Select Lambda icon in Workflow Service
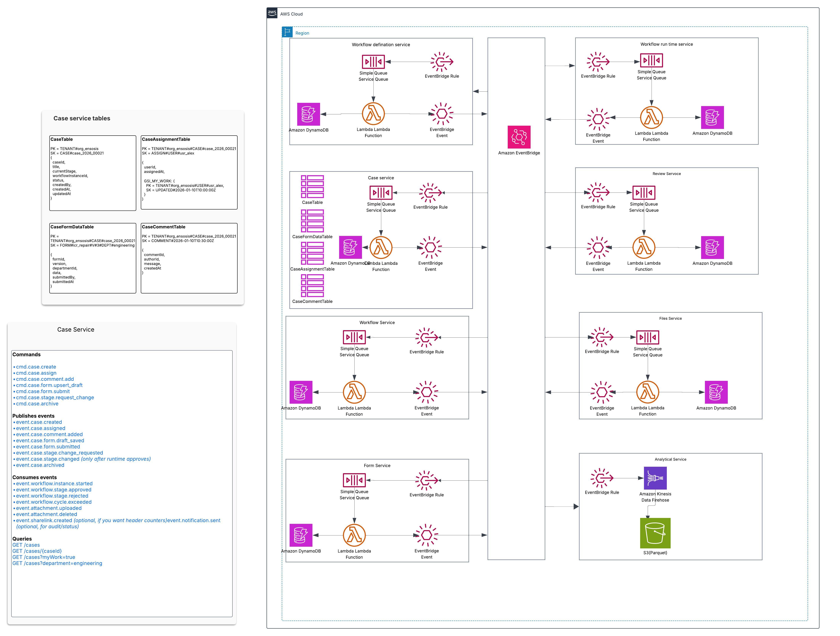Image resolution: width=840 pixels, height=636 pixels. tap(354, 392)
